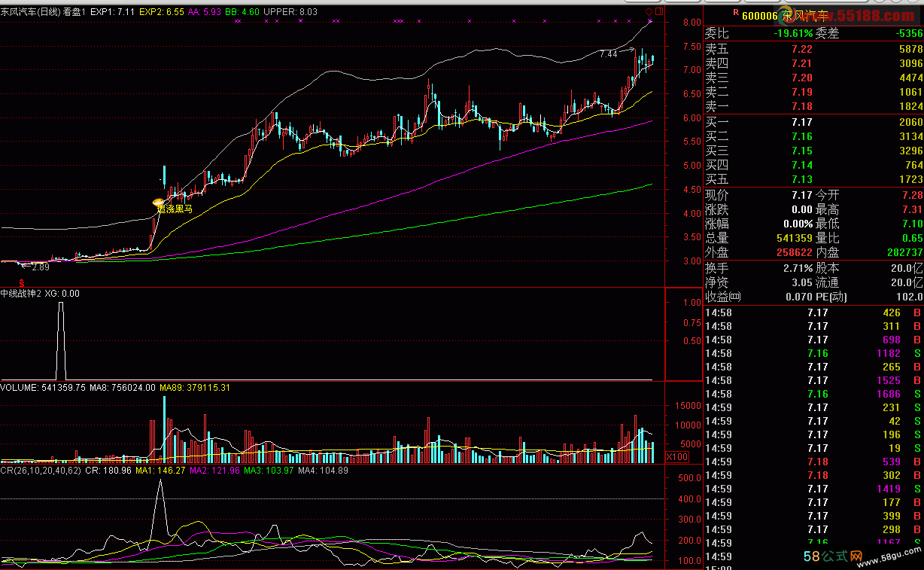
Task: Click the 现价 current price value
Action: click(x=802, y=195)
